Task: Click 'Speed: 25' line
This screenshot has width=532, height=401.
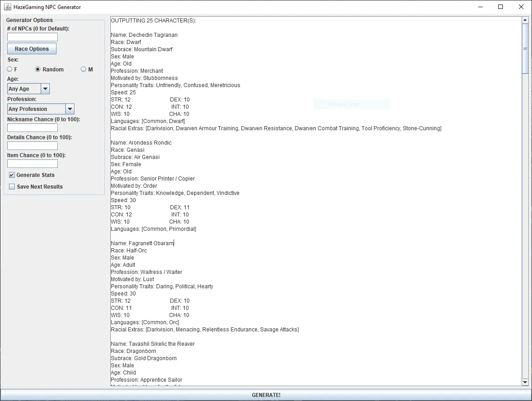Action: [123, 93]
